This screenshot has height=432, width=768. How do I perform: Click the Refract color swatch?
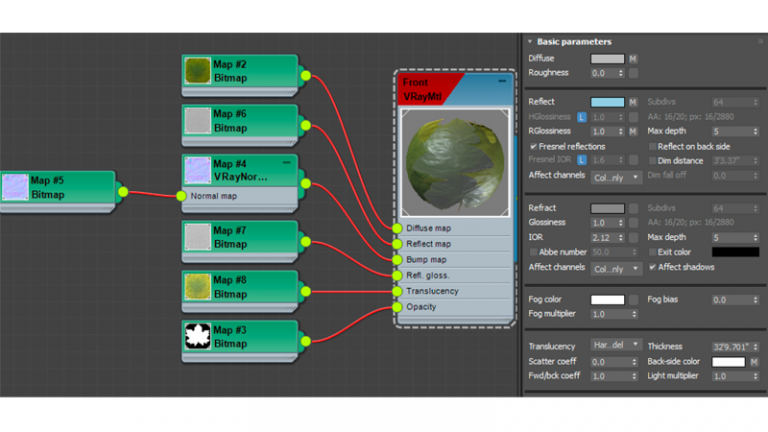[607, 208]
